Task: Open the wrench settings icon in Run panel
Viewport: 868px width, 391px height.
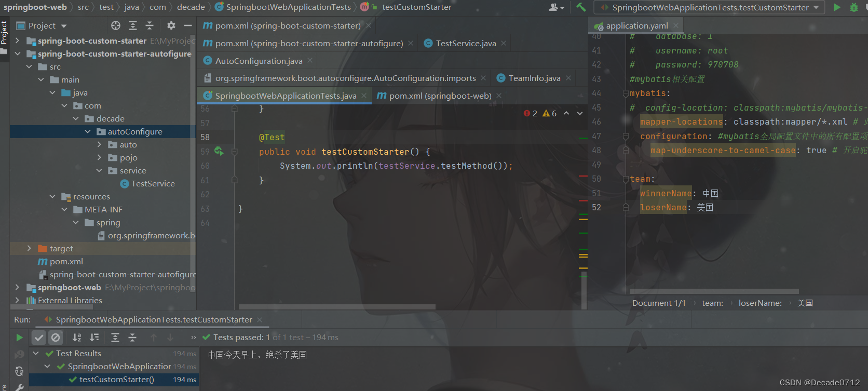Action: (x=19, y=387)
